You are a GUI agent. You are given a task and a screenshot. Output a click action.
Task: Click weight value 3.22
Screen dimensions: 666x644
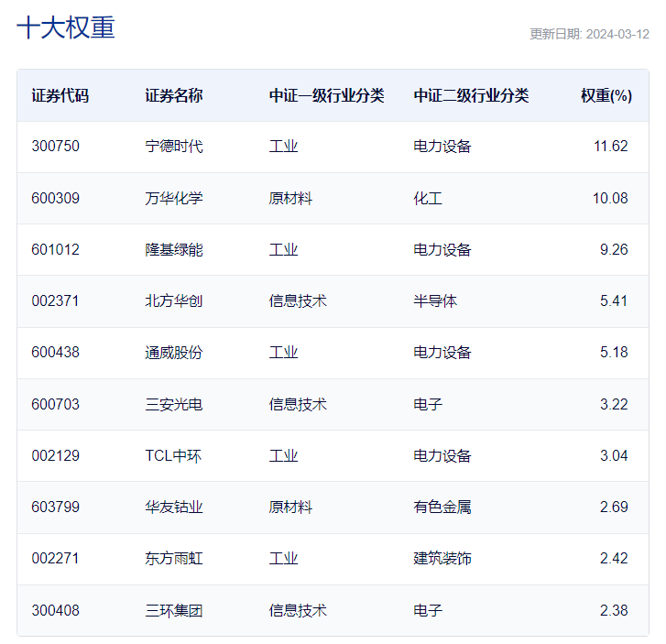coord(614,404)
